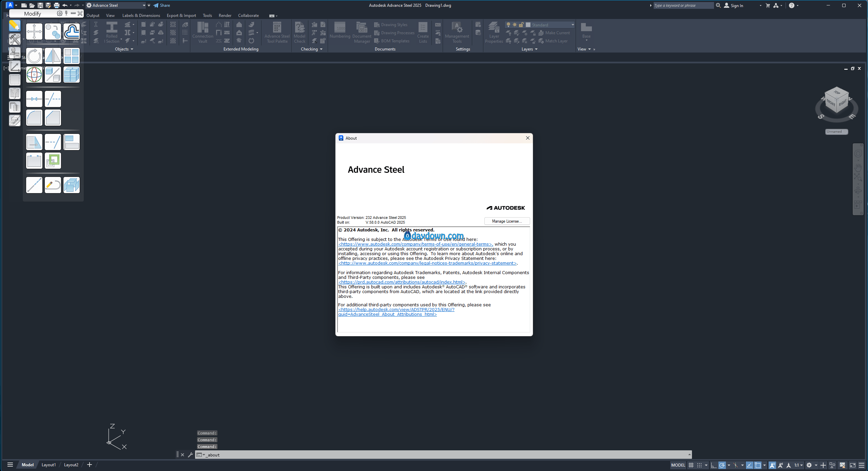Toggle isometric drafting in status bar

[735, 465]
